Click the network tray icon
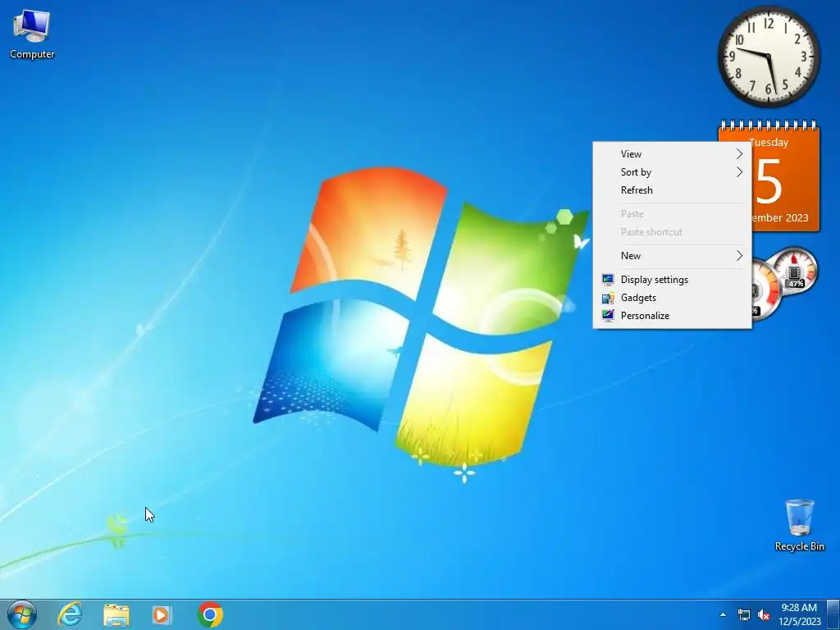The height and width of the screenshot is (630, 840). click(x=743, y=615)
